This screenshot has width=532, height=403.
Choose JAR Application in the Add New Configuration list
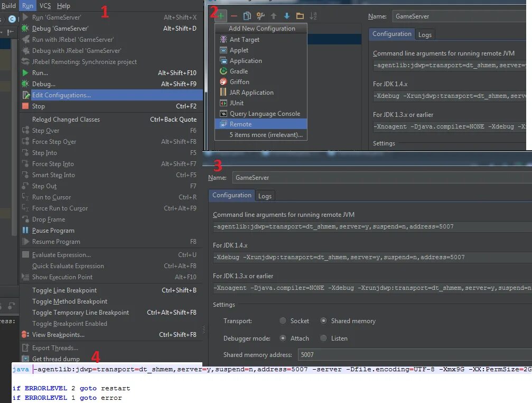point(261,93)
